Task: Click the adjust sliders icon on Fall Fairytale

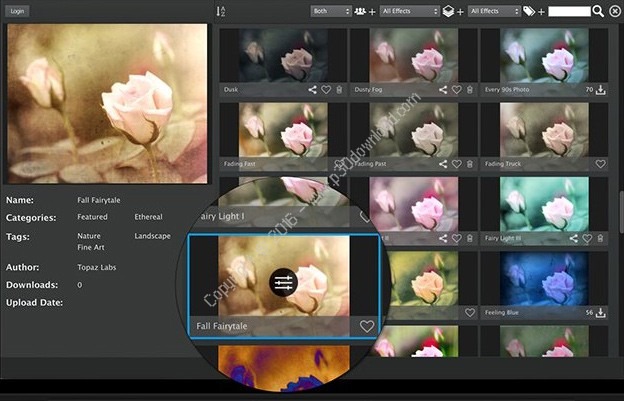Action: click(283, 283)
